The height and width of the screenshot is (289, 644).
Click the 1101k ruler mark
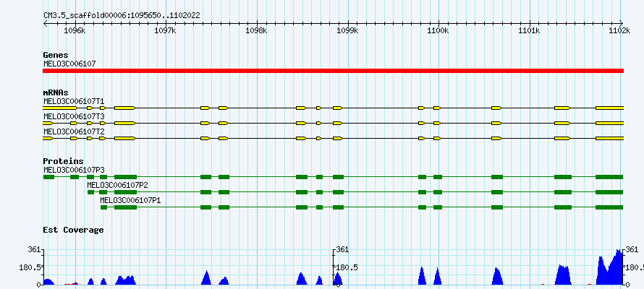click(530, 31)
